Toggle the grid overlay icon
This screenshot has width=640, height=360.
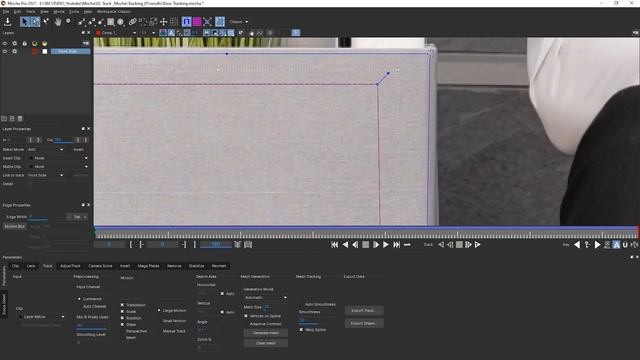tap(174, 22)
